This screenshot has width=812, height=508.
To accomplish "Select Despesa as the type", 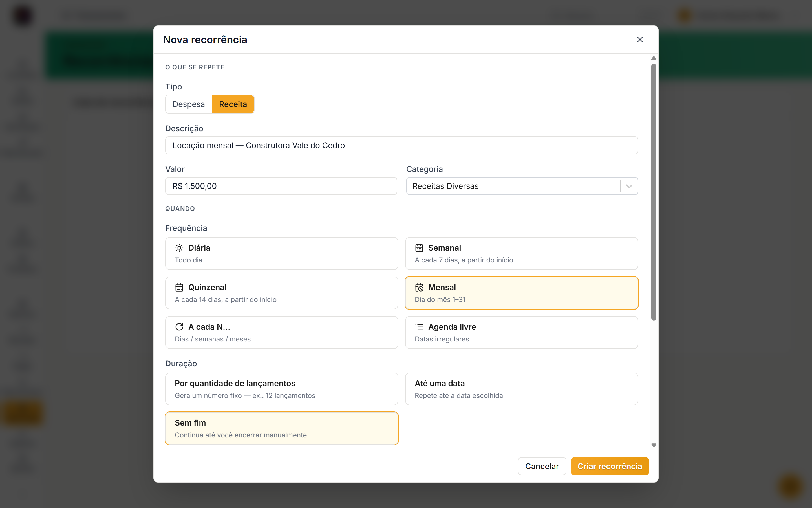I will coord(189,104).
